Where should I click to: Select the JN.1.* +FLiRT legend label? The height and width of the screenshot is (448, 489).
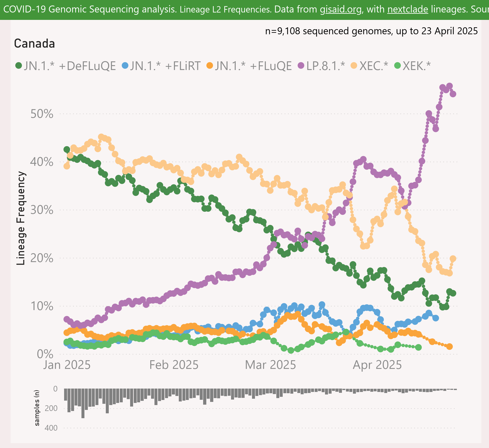click(165, 66)
